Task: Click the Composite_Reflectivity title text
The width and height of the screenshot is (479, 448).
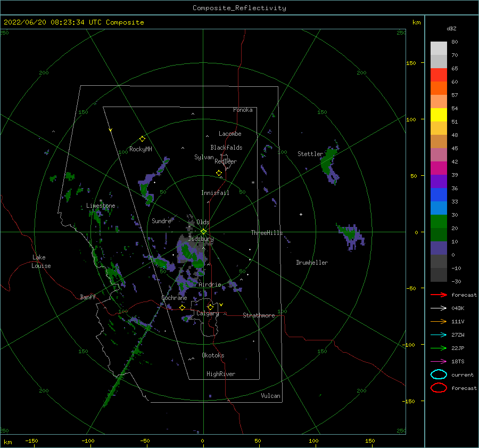Action: (x=239, y=8)
